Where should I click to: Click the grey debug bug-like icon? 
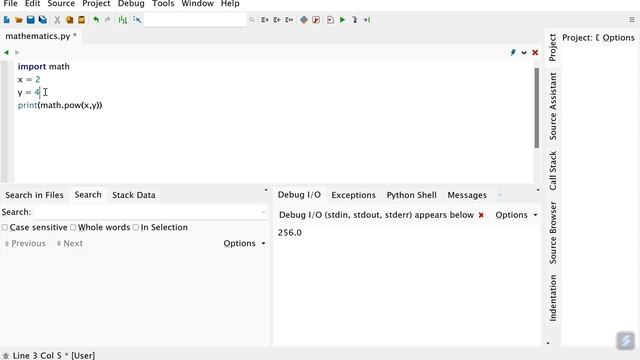(304, 20)
